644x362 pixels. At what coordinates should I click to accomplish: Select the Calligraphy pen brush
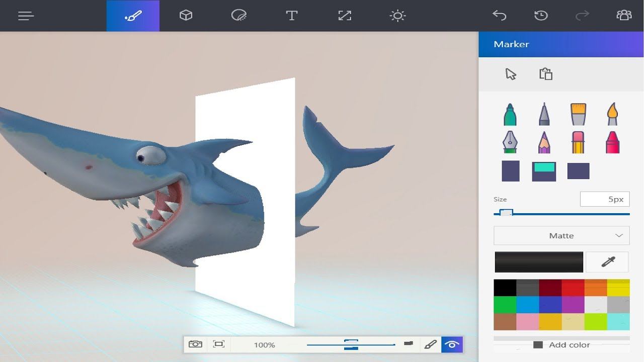(544, 114)
